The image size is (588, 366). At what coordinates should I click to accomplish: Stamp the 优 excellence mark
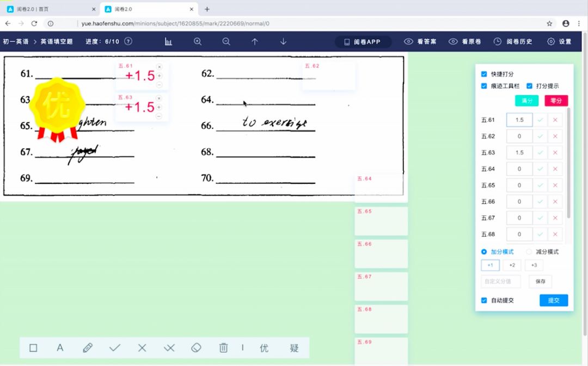point(264,348)
